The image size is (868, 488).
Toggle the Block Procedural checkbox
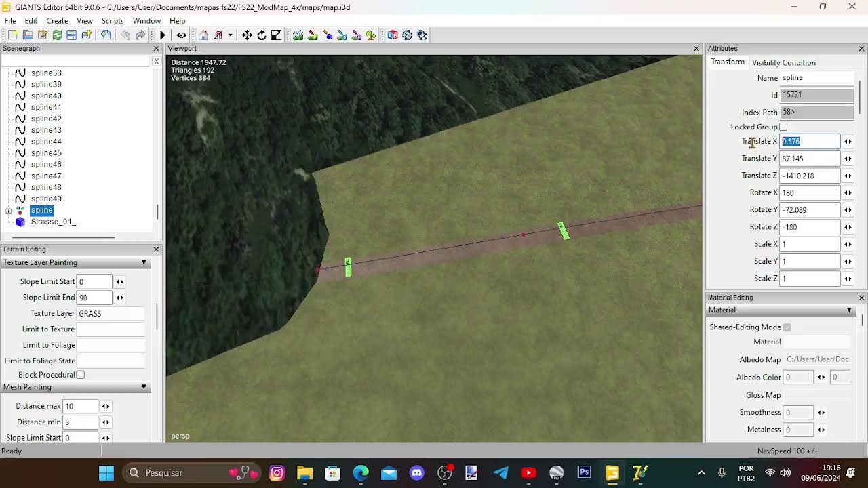81,375
